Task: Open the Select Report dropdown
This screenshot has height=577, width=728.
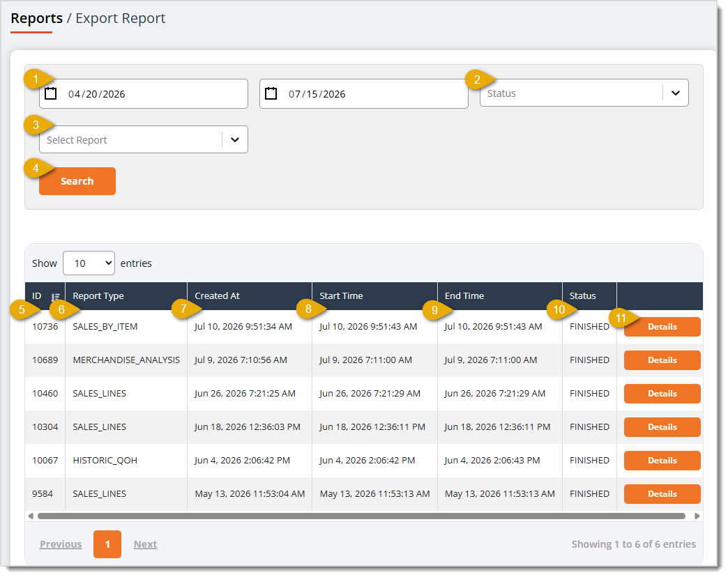Action: coord(144,139)
